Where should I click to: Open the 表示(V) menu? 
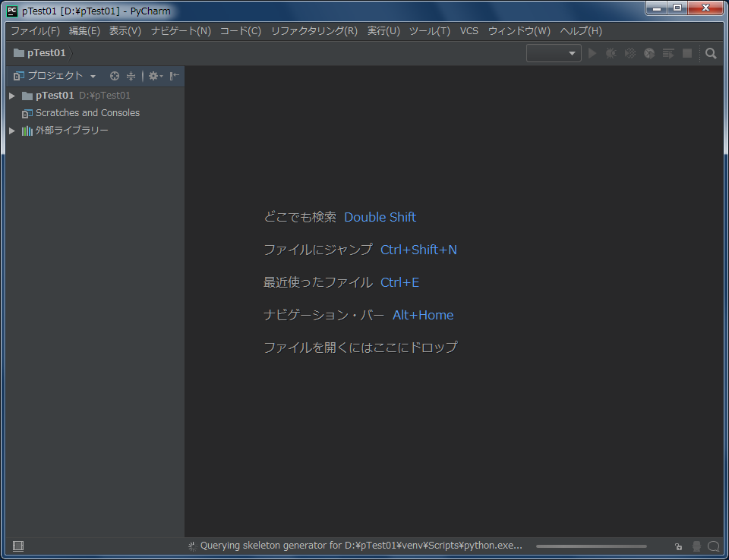click(125, 31)
